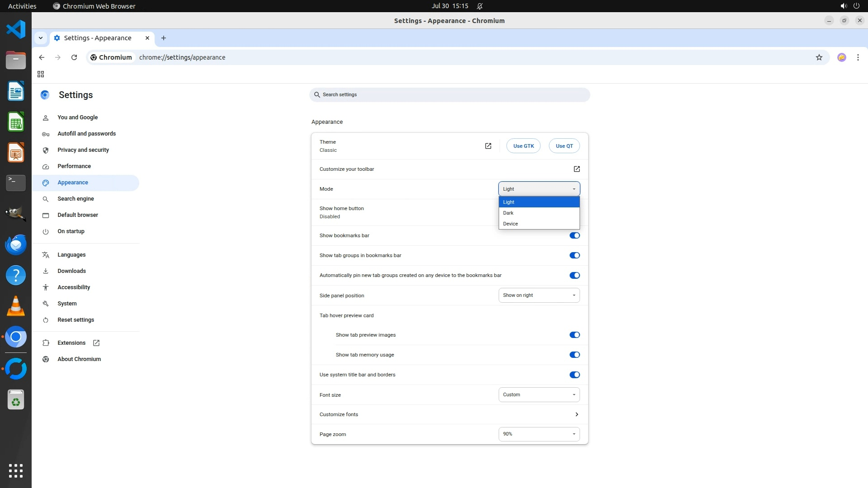
Task: Disable Show tab memory usage toggle
Action: point(574,355)
